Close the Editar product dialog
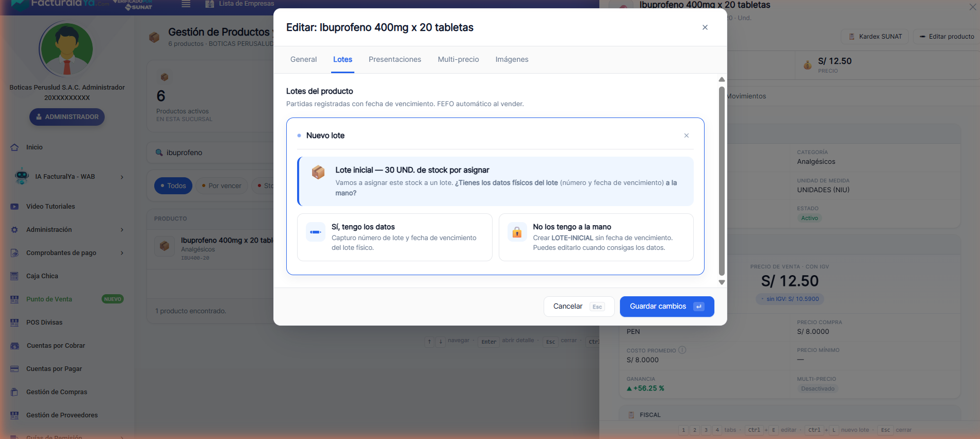This screenshot has width=980, height=439. pos(705,27)
